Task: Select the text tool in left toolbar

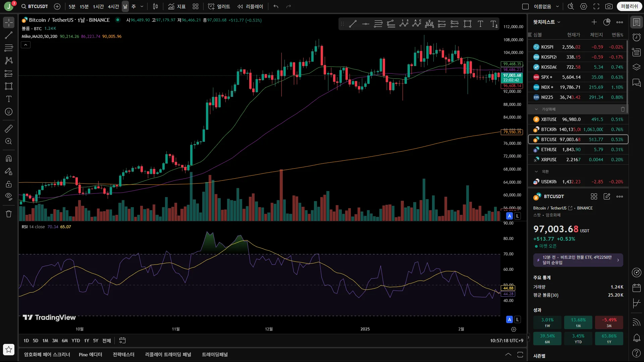Action: pos(9,99)
